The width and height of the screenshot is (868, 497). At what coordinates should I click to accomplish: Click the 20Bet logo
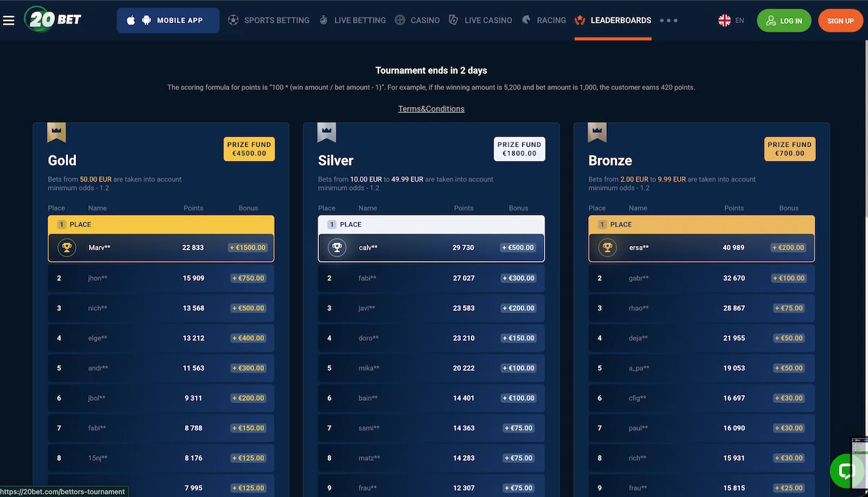coord(53,20)
